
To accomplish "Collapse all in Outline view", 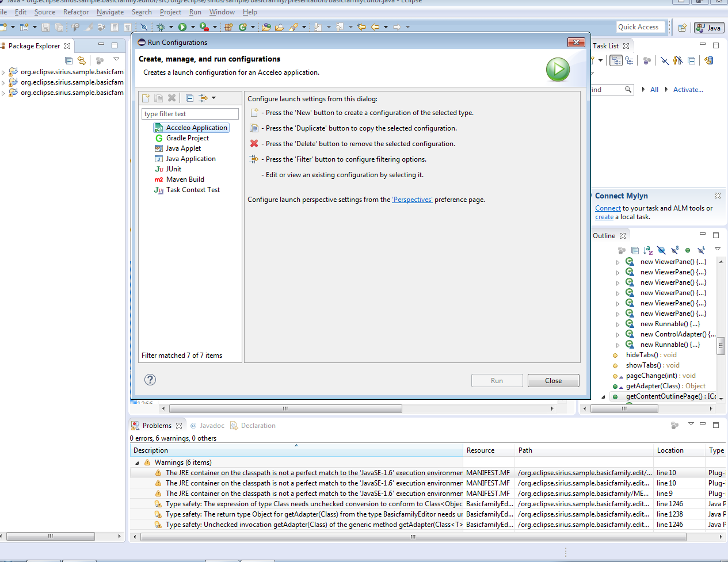I will pos(635,250).
